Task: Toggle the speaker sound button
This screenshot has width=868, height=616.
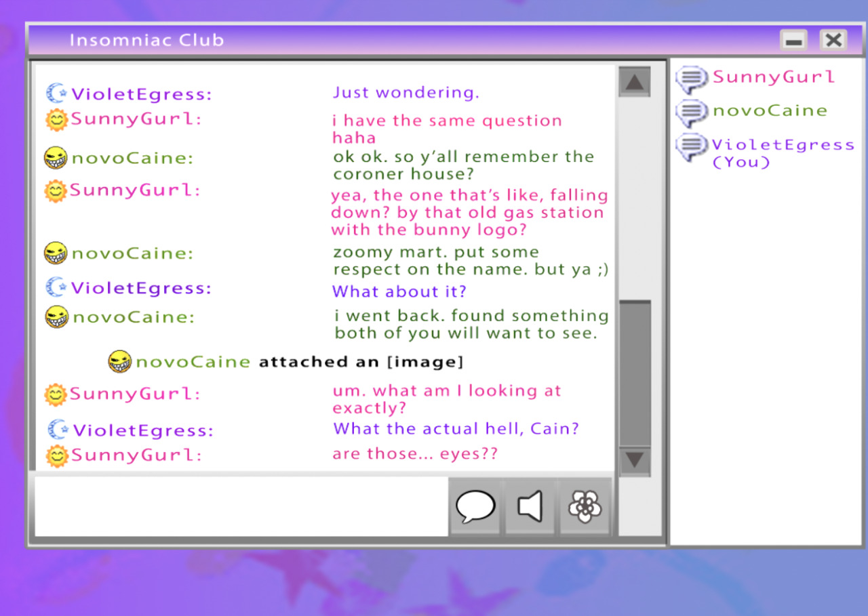Action: point(530,507)
